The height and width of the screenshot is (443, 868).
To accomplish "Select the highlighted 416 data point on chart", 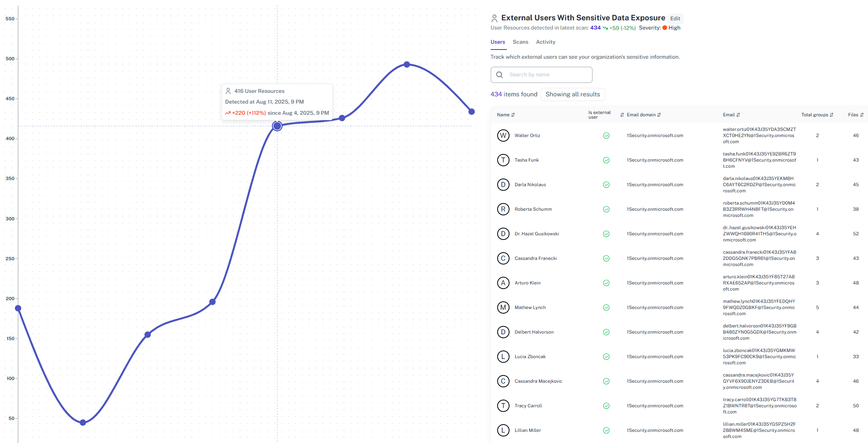I will click(277, 126).
